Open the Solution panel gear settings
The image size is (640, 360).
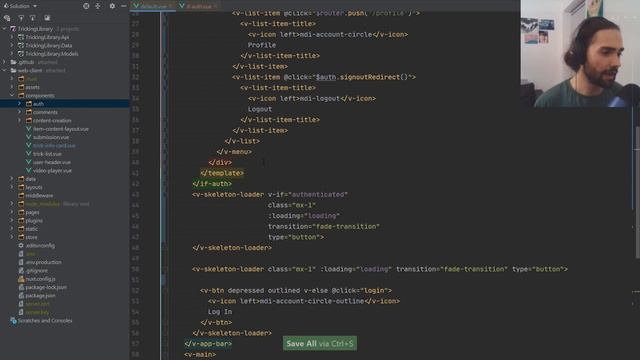112,6
